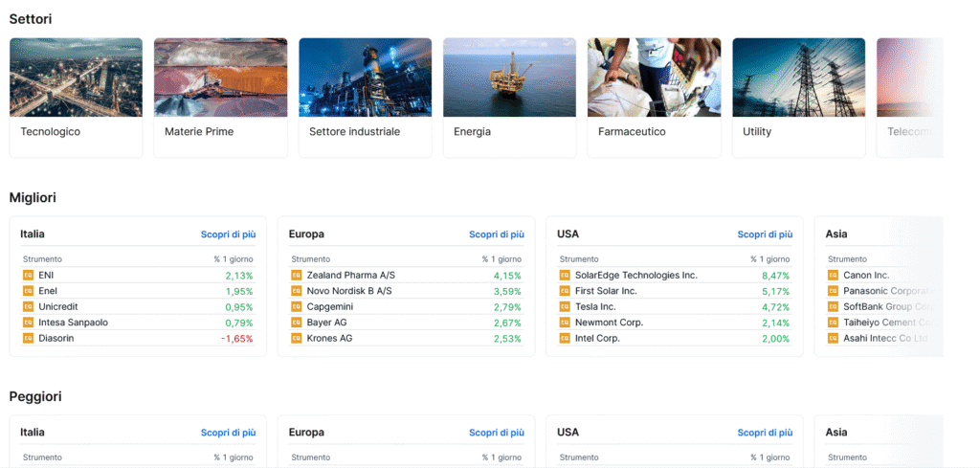Open the Materie Prime sector image

[221, 78]
